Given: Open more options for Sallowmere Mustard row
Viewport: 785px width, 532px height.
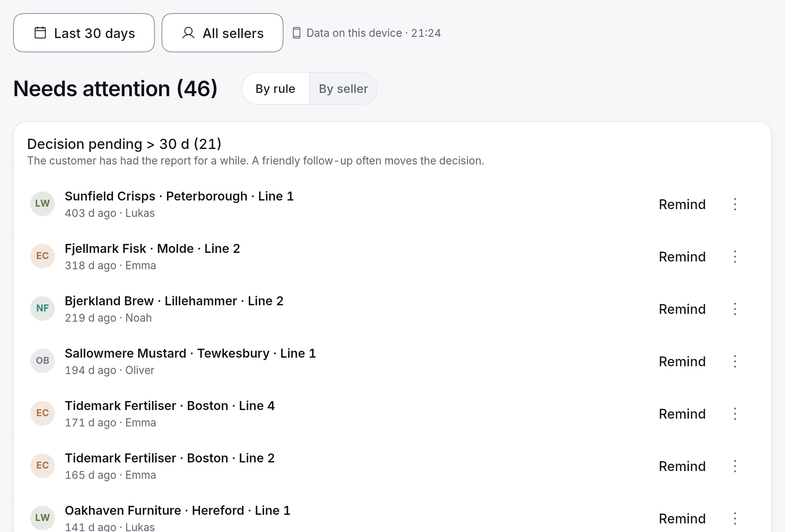Looking at the screenshot, I should pos(735,361).
